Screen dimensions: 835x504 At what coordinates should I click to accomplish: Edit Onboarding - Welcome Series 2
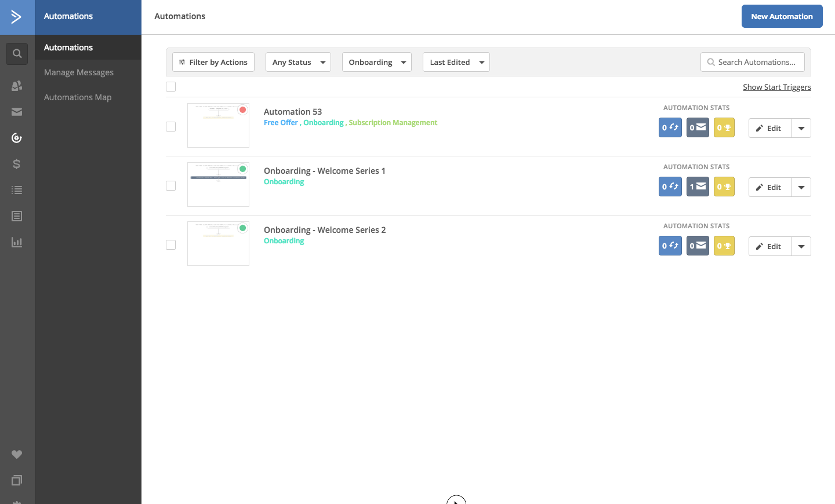(x=770, y=246)
